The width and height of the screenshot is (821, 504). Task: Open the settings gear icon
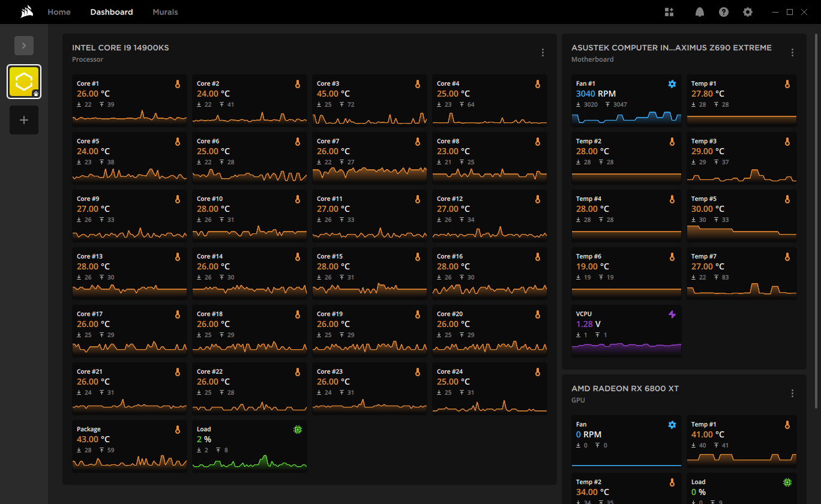coord(747,12)
